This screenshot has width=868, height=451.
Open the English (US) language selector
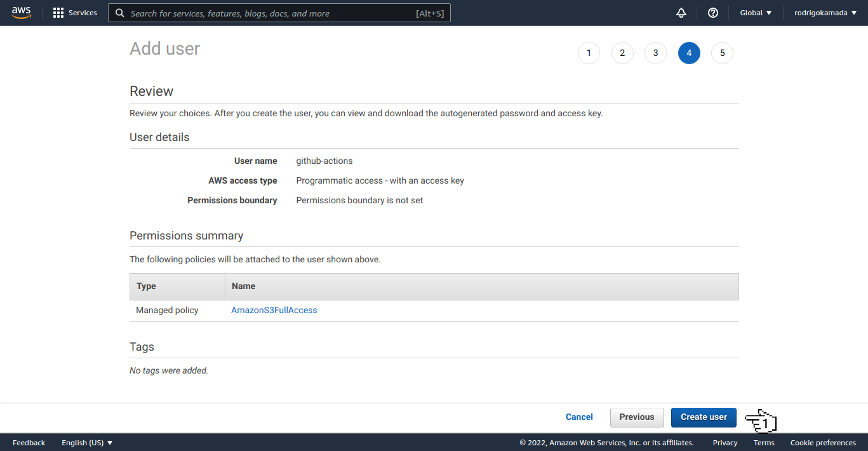pyautogui.click(x=86, y=442)
